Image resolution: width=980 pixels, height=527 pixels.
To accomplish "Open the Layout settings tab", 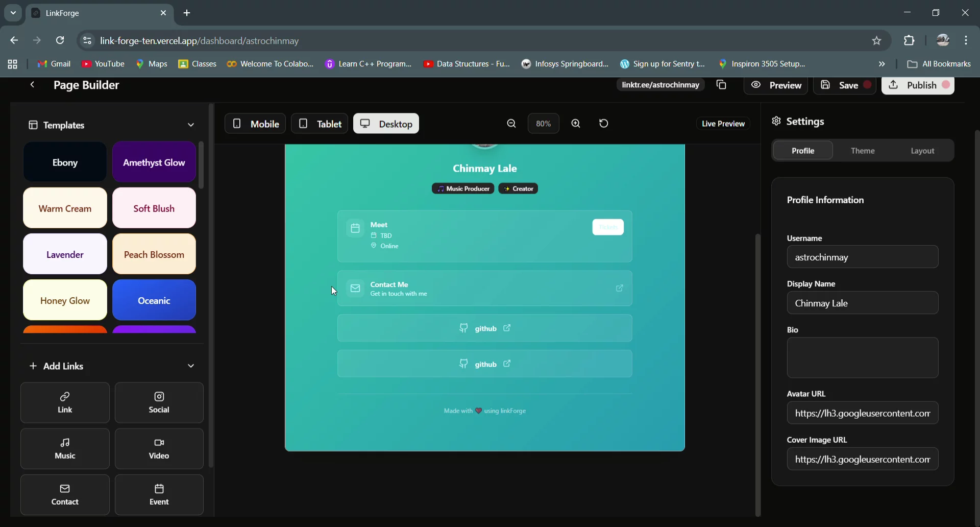I will pyautogui.click(x=922, y=150).
